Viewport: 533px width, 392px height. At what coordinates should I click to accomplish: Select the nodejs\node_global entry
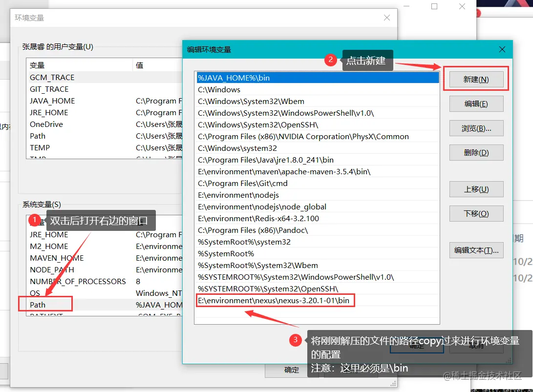[x=318, y=207]
